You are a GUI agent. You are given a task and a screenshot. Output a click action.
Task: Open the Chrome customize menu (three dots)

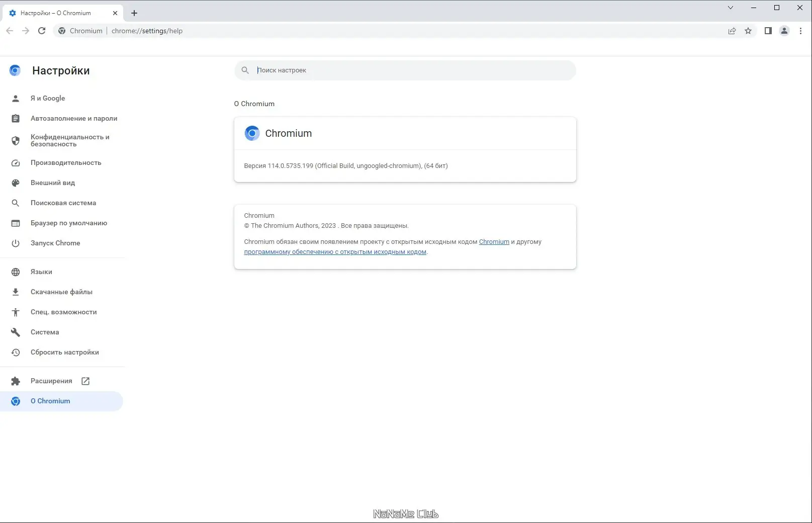point(800,31)
